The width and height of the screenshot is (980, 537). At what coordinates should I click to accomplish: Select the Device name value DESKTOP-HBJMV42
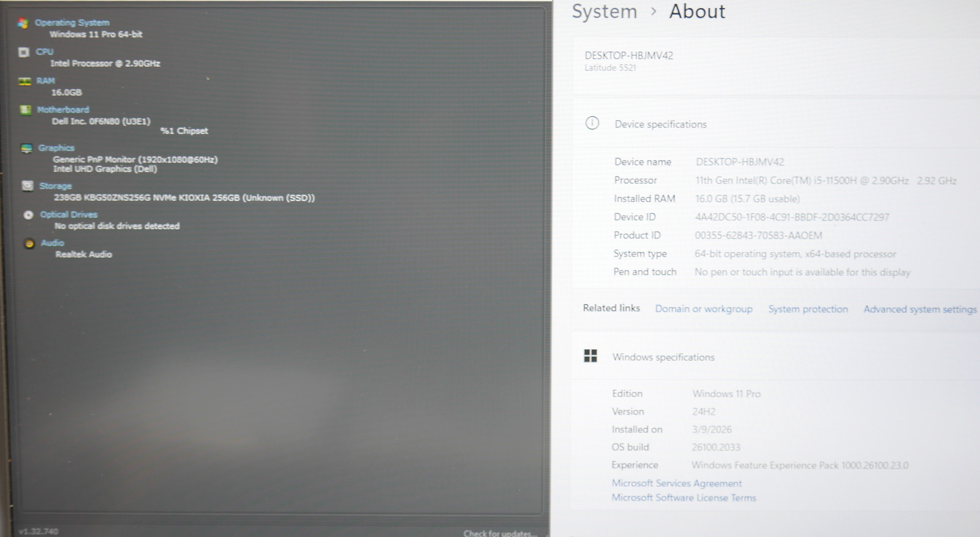(740, 162)
